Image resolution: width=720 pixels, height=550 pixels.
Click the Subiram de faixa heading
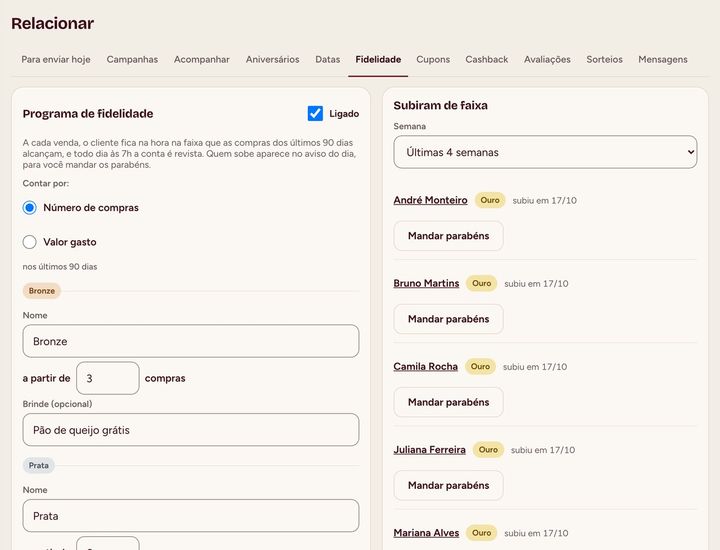tap(440, 105)
